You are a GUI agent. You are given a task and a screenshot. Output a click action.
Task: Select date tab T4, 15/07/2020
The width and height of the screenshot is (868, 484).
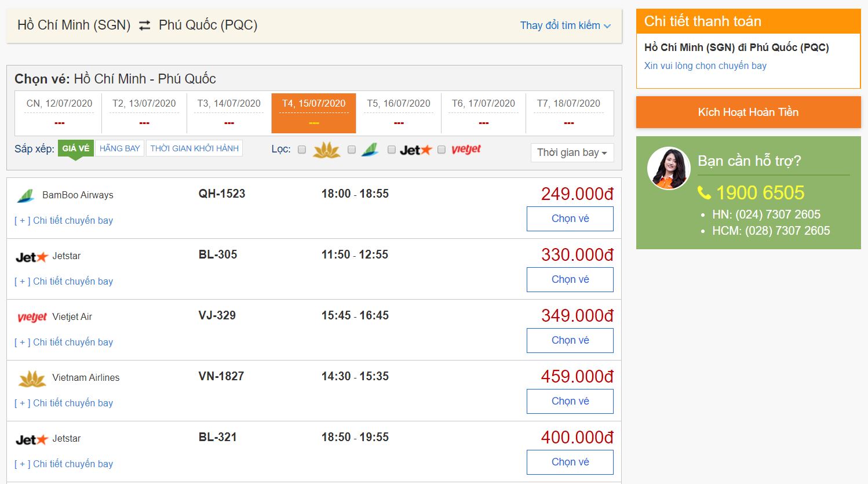(x=313, y=112)
